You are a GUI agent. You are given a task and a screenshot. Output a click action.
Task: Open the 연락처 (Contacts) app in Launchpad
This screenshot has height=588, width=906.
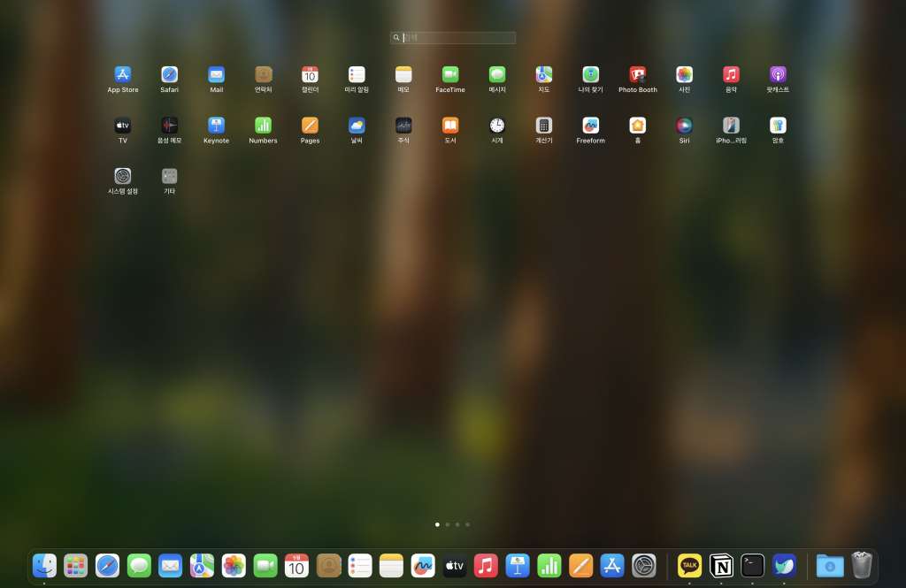point(263,75)
